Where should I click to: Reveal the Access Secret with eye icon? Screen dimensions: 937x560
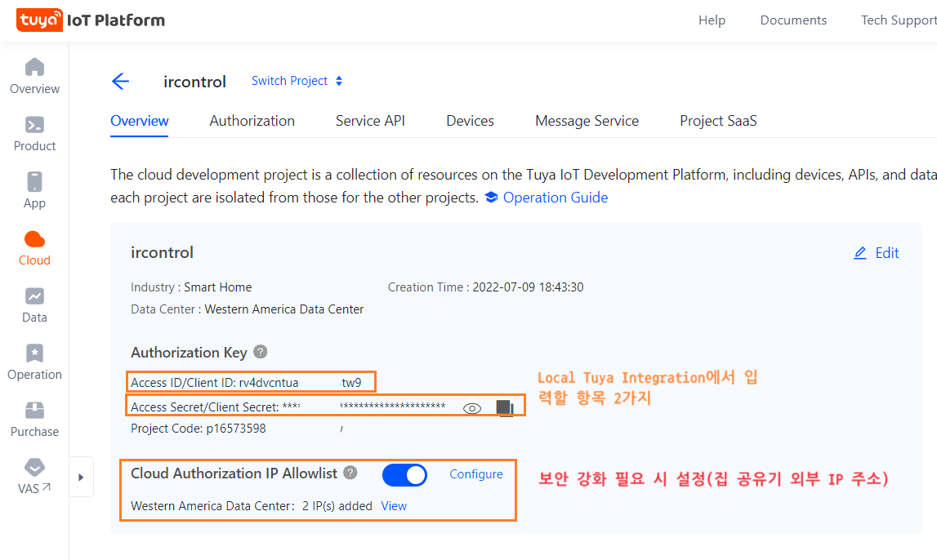coord(472,408)
